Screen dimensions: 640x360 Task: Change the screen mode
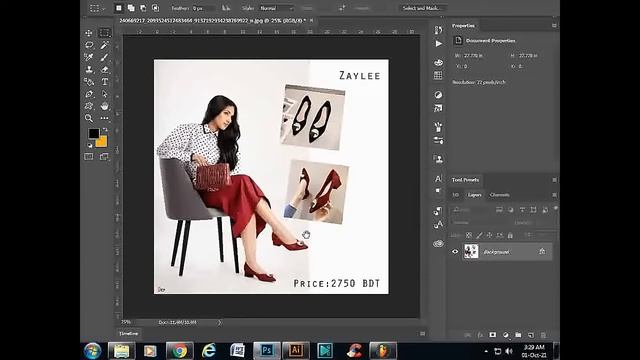pyautogui.click(x=104, y=157)
